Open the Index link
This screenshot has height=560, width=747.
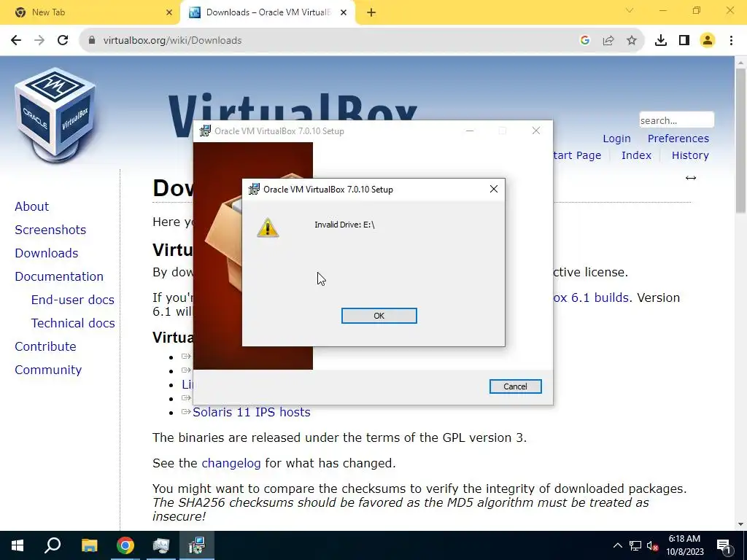(x=636, y=155)
